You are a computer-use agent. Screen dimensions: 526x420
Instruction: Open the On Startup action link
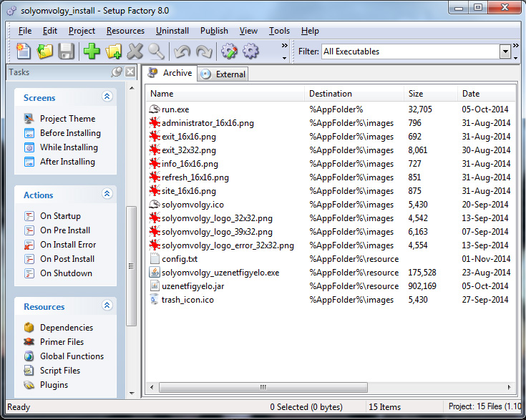[60, 216]
